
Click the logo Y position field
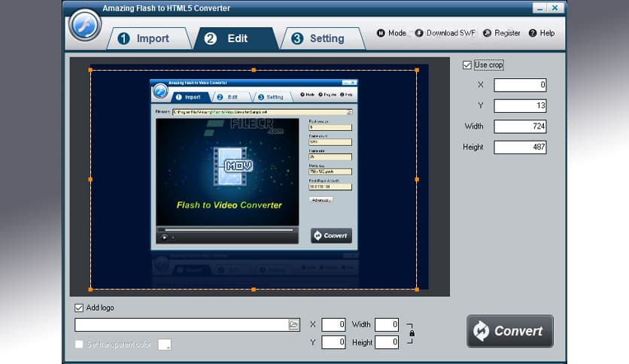pos(333,342)
